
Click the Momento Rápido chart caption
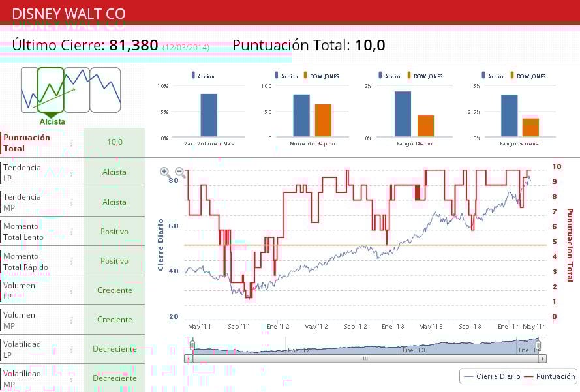point(313,143)
